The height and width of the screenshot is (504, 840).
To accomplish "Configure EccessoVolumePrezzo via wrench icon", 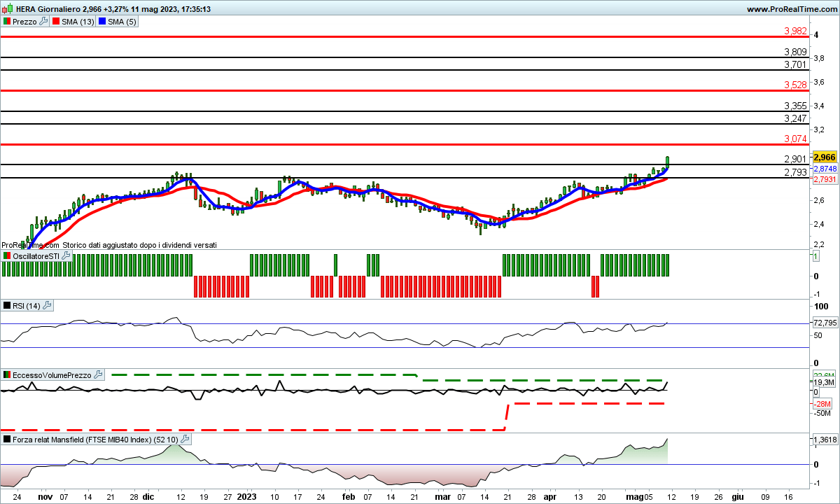I will pyautogui.click(x=99, y=375).
